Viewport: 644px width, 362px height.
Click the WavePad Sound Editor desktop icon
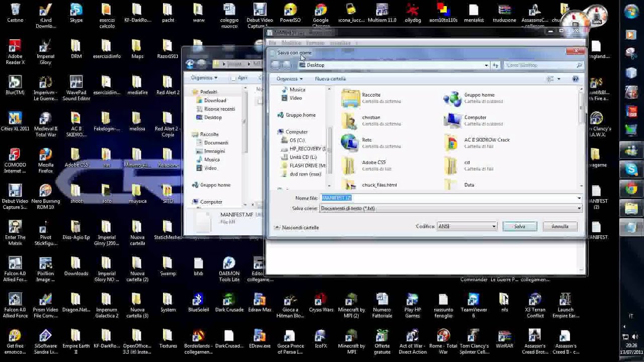[x=76, y=88]
